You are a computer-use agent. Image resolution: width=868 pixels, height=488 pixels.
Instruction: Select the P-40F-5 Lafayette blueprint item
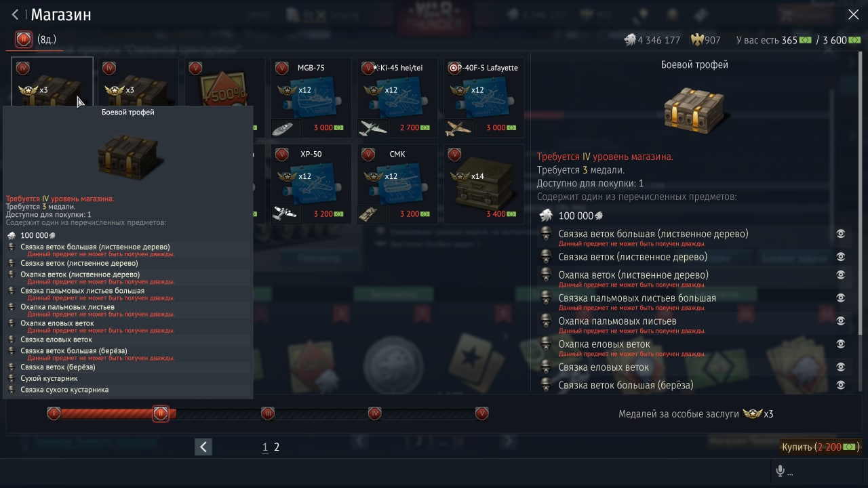tap(484, 98)
